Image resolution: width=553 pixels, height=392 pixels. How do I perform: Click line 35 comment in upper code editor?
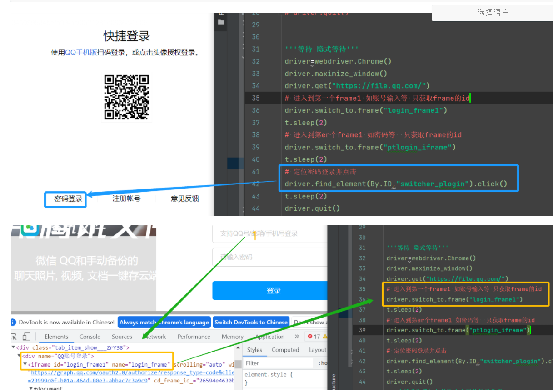(x=377, y=98)
